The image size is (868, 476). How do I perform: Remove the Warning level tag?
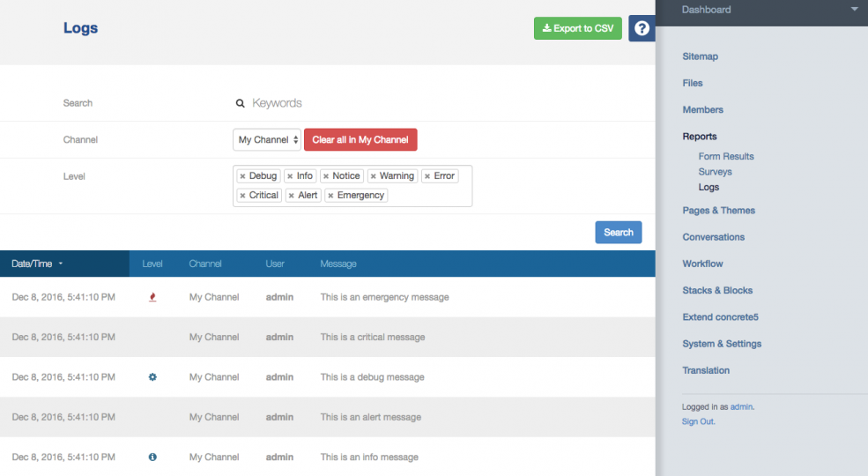point(373,176)
